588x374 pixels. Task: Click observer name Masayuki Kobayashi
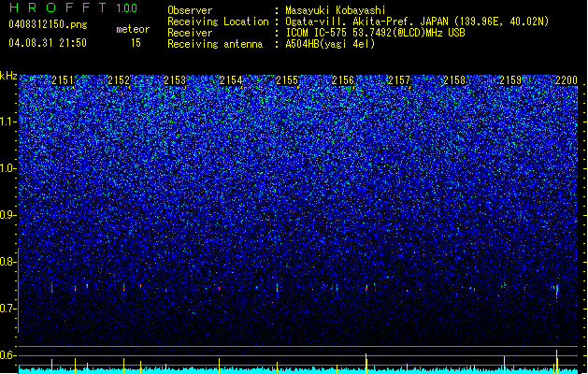click(335, 10)
